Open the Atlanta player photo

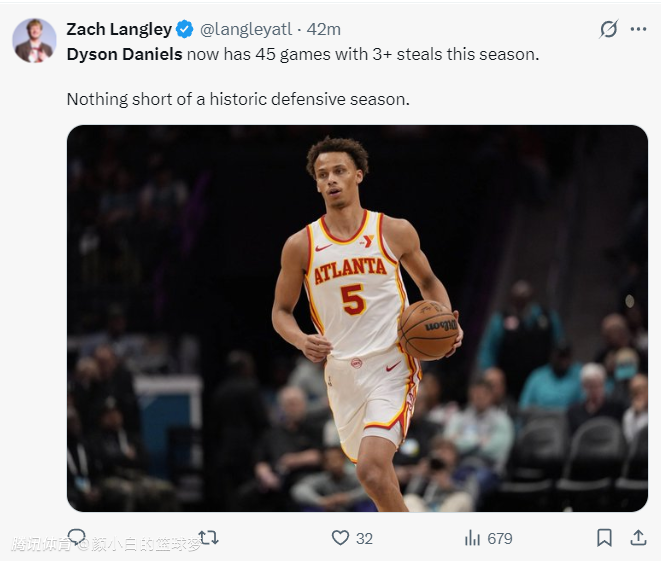coord(357,318)
